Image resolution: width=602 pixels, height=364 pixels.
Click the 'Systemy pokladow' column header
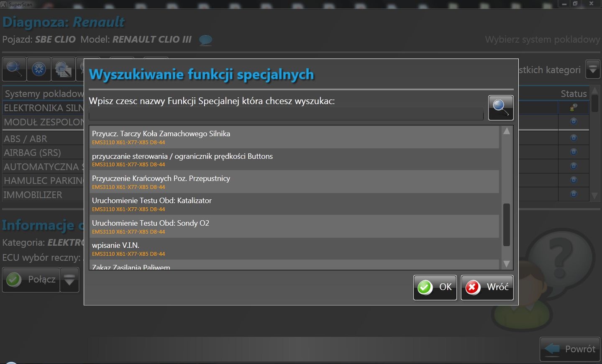[44, 94]
